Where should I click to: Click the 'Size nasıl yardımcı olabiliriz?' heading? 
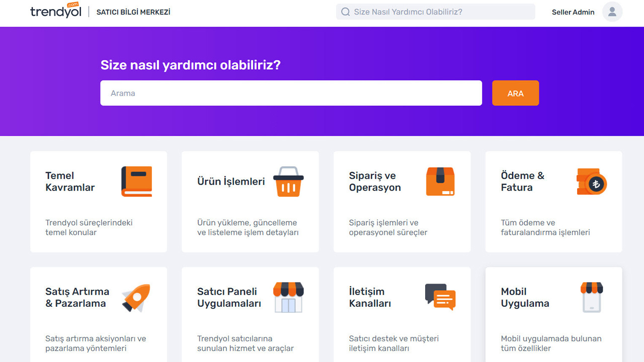click(191, 65)
